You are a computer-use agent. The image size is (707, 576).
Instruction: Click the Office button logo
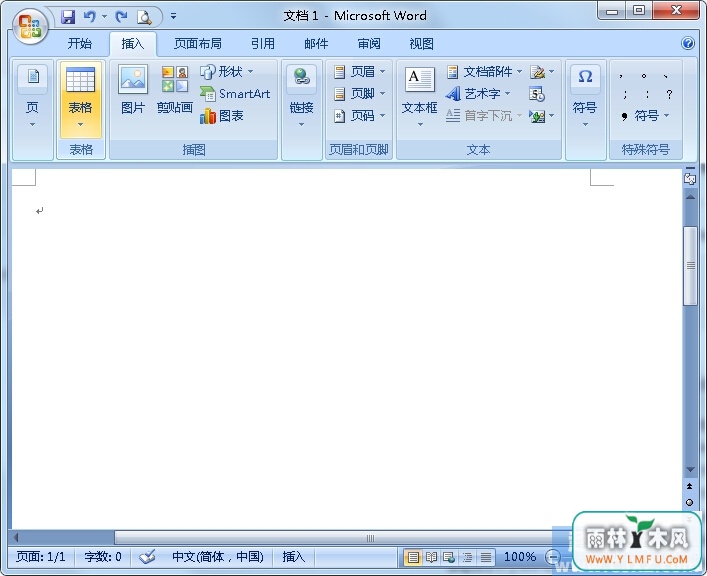(x=29, y=26)
